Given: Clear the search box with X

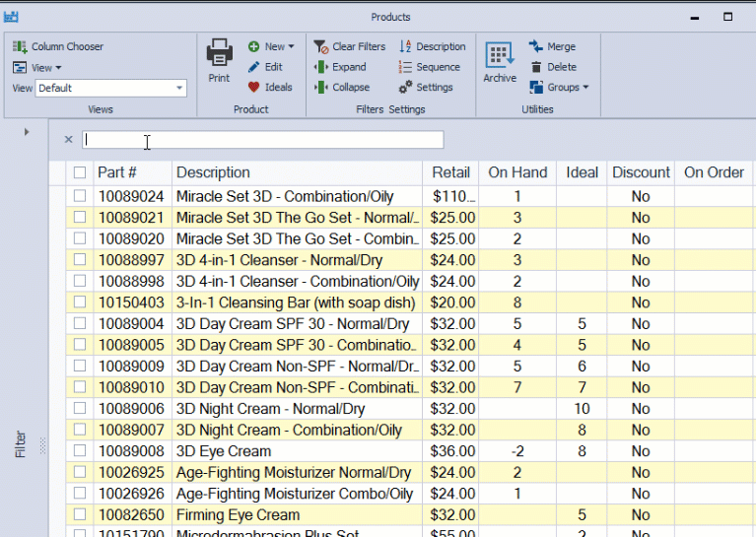Looking at the screenshot, I should pos(68,140).
